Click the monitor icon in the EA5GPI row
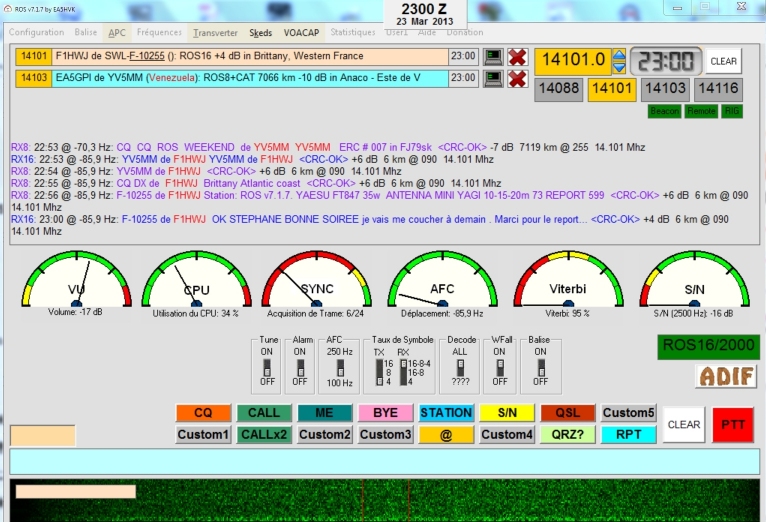766x522 pixels. coord(492,79)
